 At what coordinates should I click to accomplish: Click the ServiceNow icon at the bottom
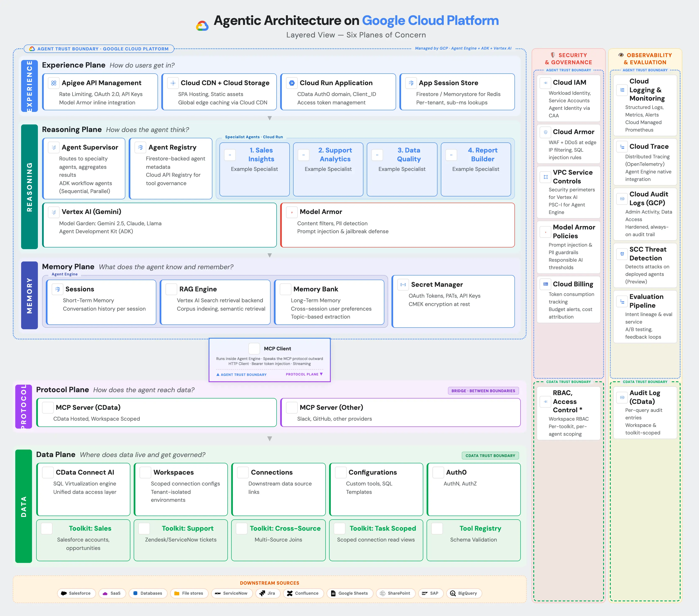(x=218, y=593)
